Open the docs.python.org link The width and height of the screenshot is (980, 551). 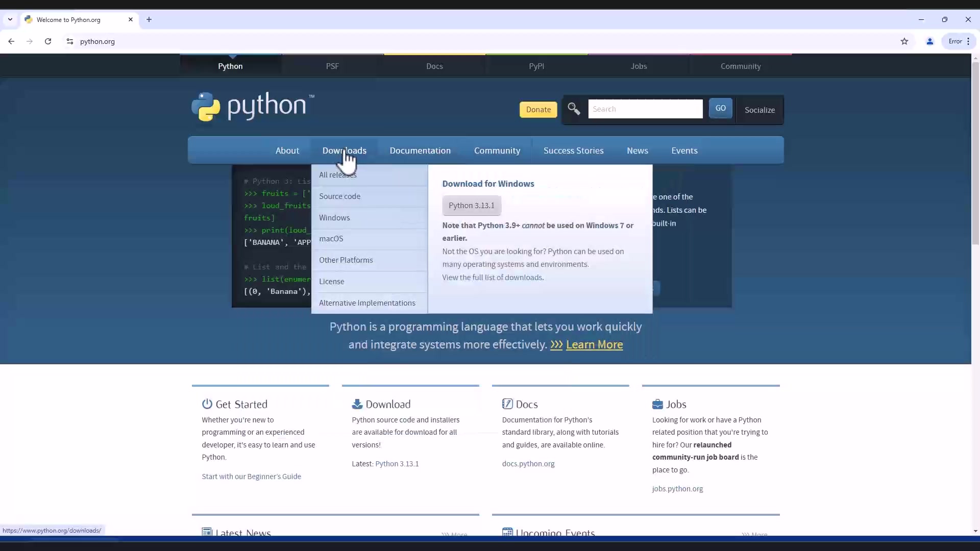point(528,464)
